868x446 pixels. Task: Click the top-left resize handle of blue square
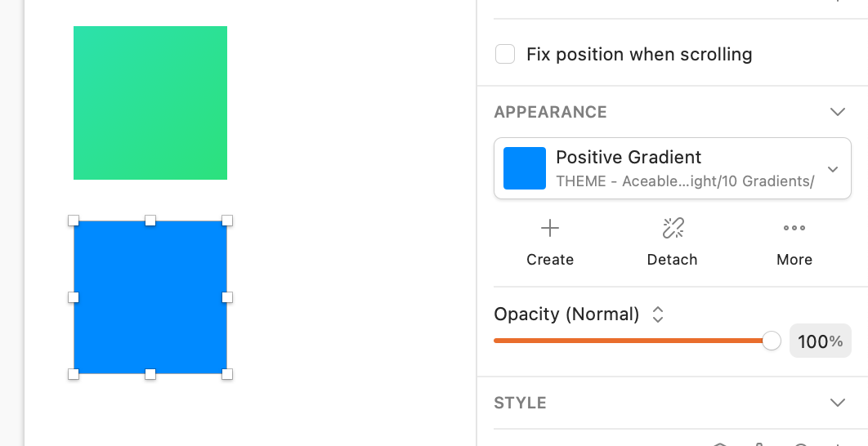74,221
